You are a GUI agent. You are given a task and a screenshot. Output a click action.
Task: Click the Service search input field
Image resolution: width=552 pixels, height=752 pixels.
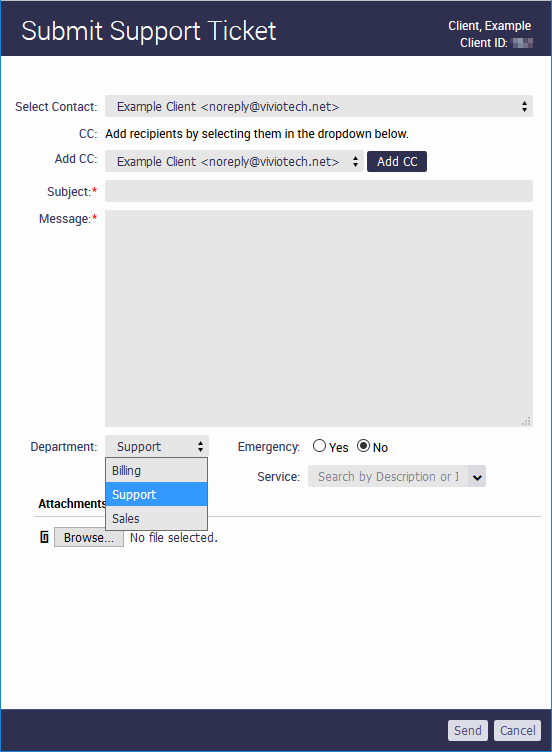pos(388,477)
